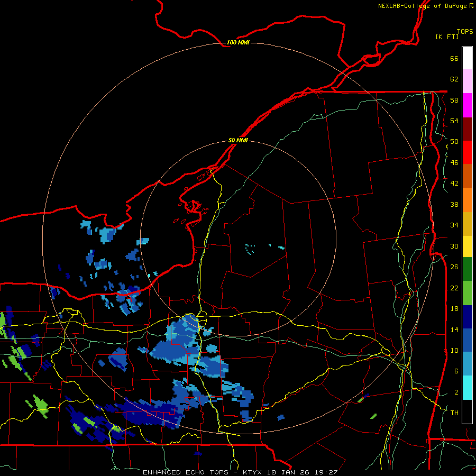Click the 66 value on the legend
The height and width of the screenshot is (476, 476).
pyautogui.click(x=454, y=59)
